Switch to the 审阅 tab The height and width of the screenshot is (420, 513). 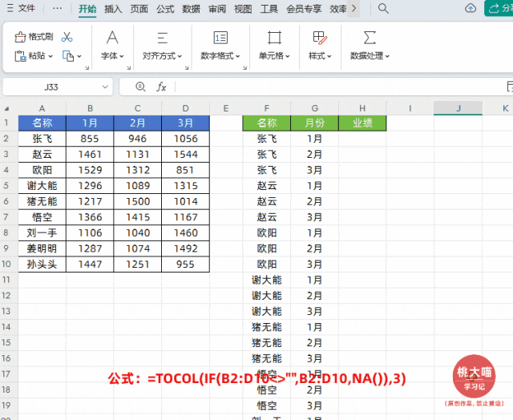217,9
